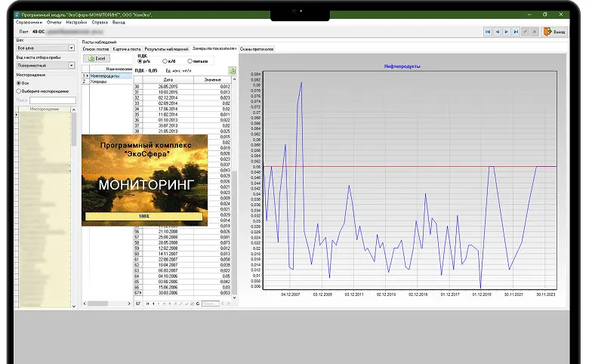Go to previous record in top toolbar

pos(497,32)
